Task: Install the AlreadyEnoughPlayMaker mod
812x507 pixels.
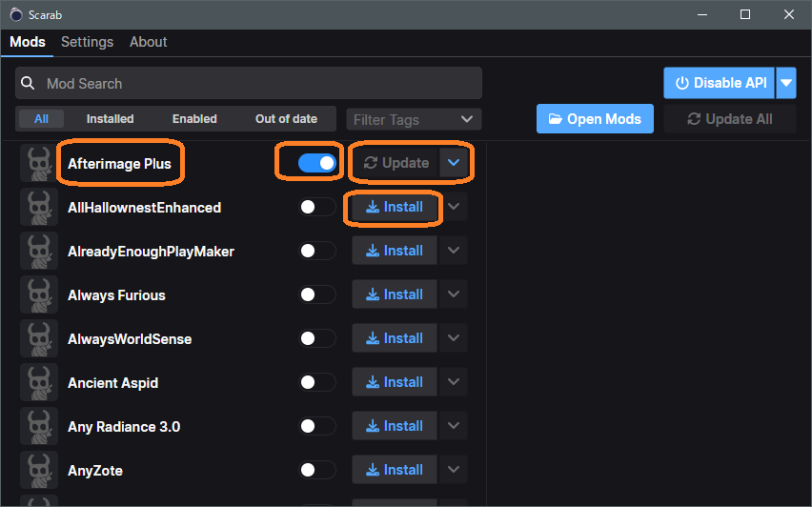Action: coord(395,250)
